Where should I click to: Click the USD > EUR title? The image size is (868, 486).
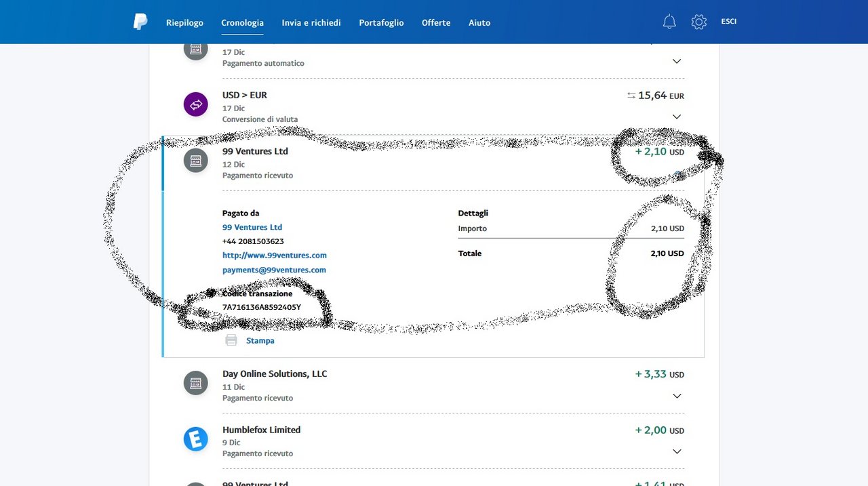coord(245,95)
